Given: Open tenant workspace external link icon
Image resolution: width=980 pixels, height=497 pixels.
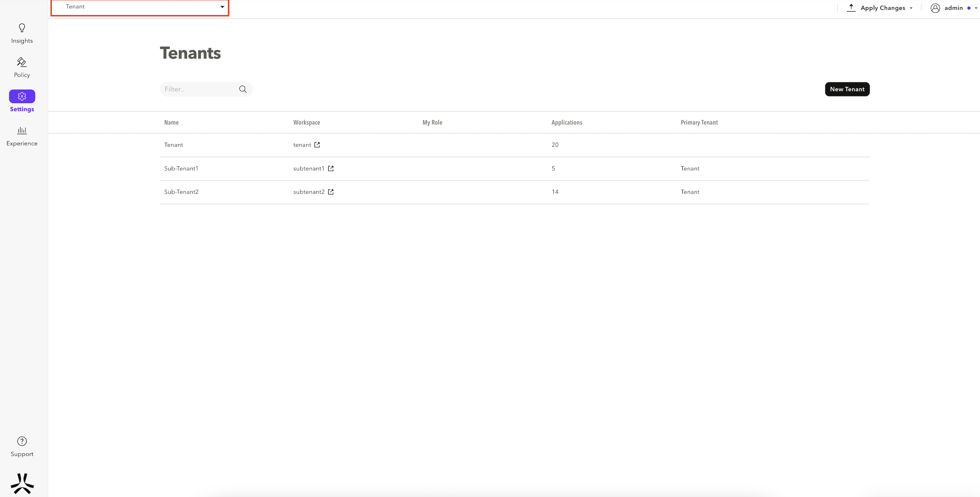Looking at the screenshot, I should (x=317, y=145).
